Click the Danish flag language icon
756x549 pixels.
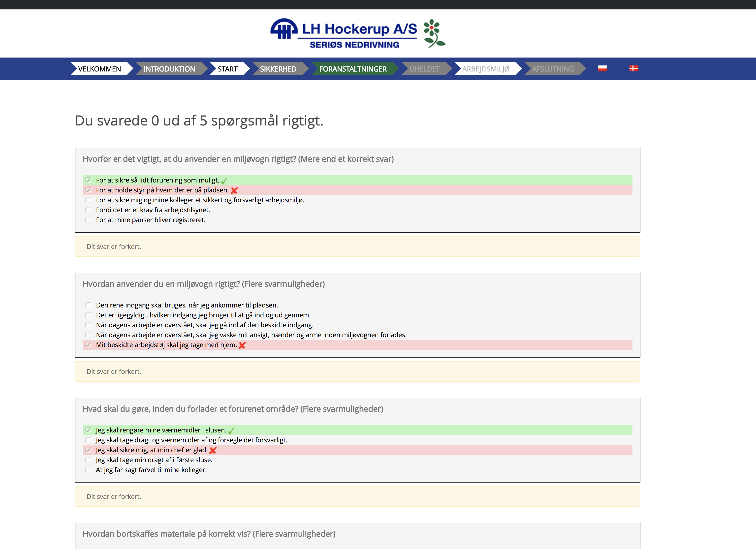click(x=634, y=68)
